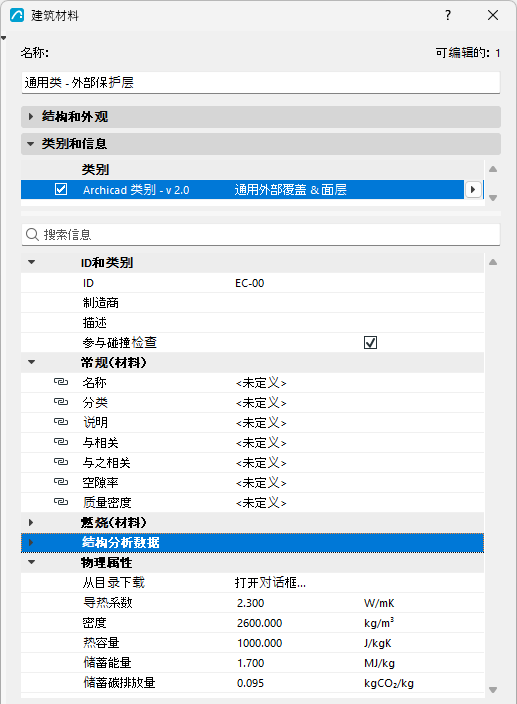Viewport: 517px width, 704px height.
Task: Expand the 结构分析数据 group
Action: click(x=31, y=542)
